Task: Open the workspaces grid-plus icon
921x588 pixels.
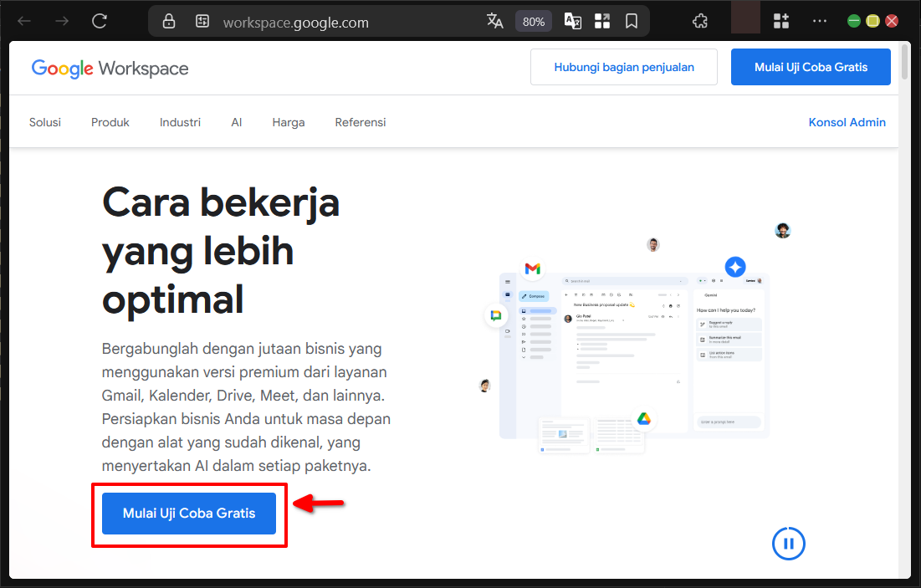Action: point(781,22)
